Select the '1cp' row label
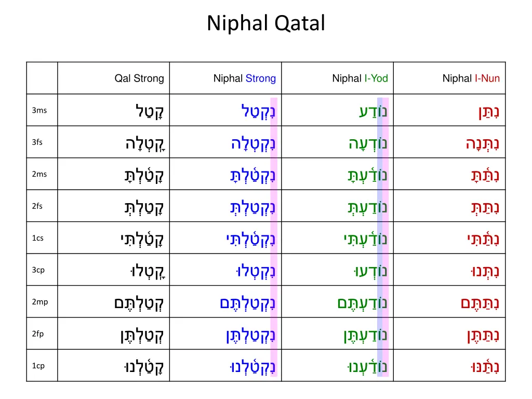The width and height of the screenshot is (532, 399). pyautogui.click(x=38, y=366)
